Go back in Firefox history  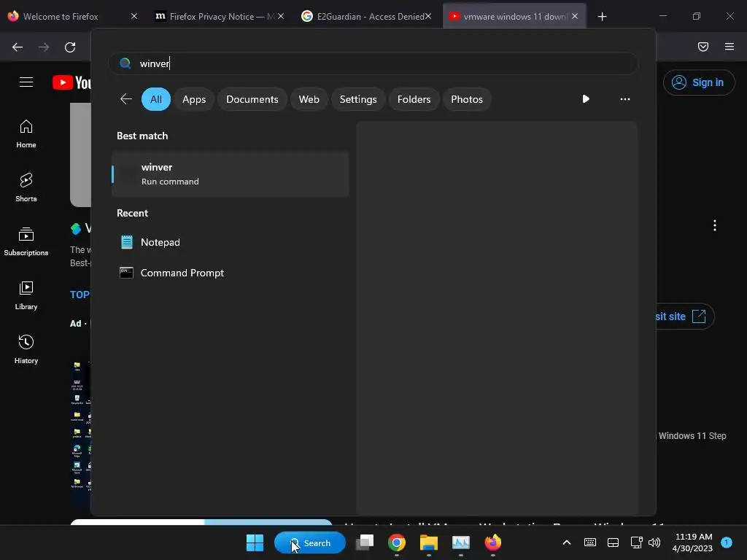pos(18,47)
